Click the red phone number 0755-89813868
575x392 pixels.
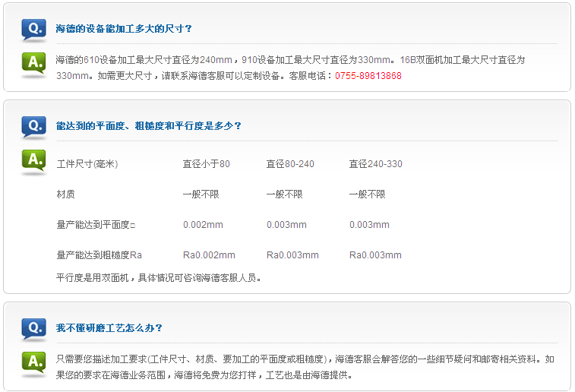[368, 76]
